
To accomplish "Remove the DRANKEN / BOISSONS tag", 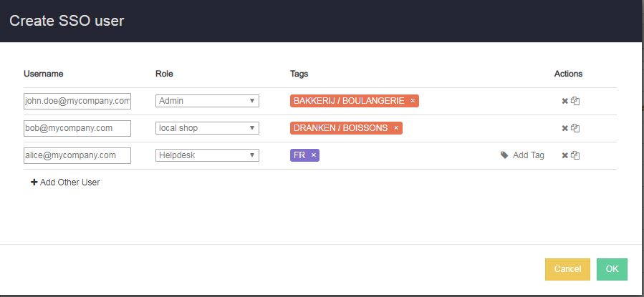I will [396, 128].
